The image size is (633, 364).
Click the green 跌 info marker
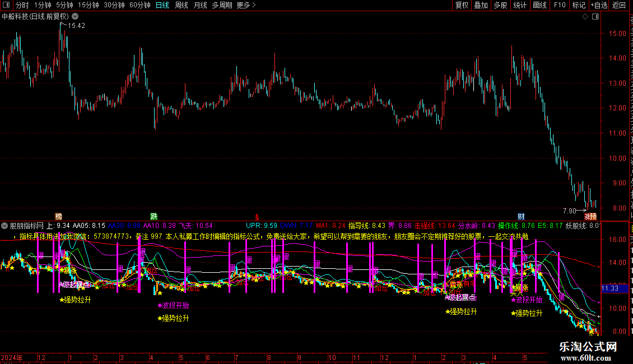pyautogui.click(x=154, y=217)
